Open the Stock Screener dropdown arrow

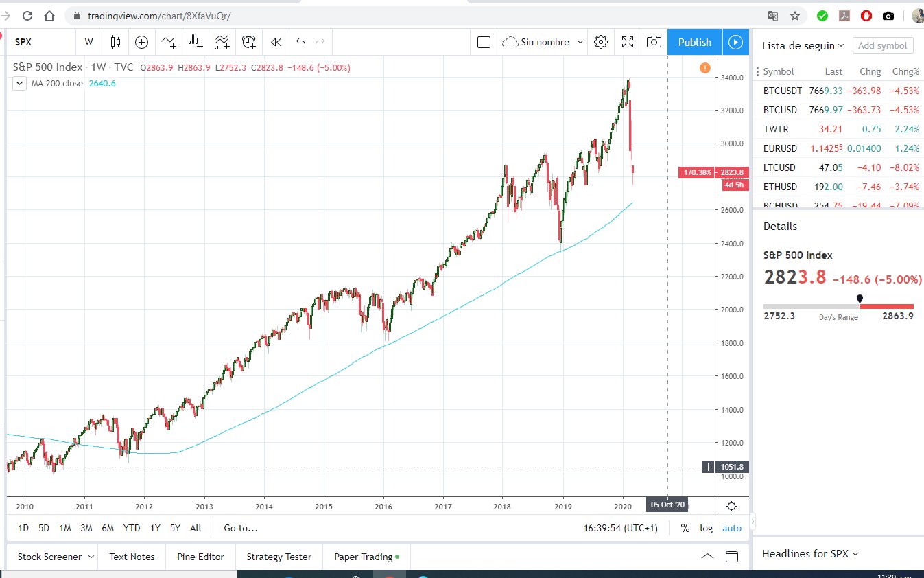[x=91, y=557]
